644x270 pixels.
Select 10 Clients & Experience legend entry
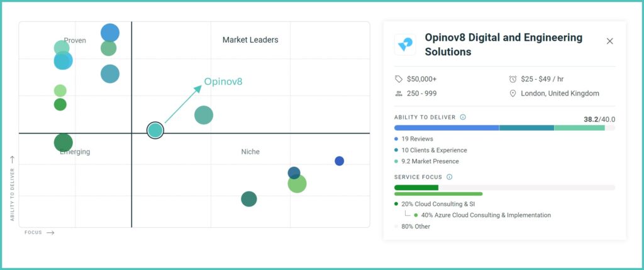[433, 150]
